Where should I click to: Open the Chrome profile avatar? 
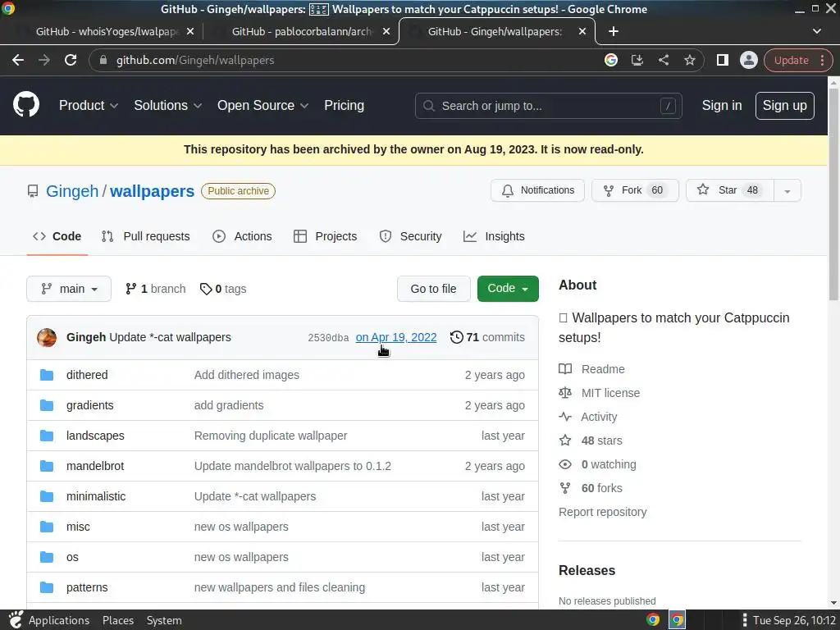[x=748, y=60]
